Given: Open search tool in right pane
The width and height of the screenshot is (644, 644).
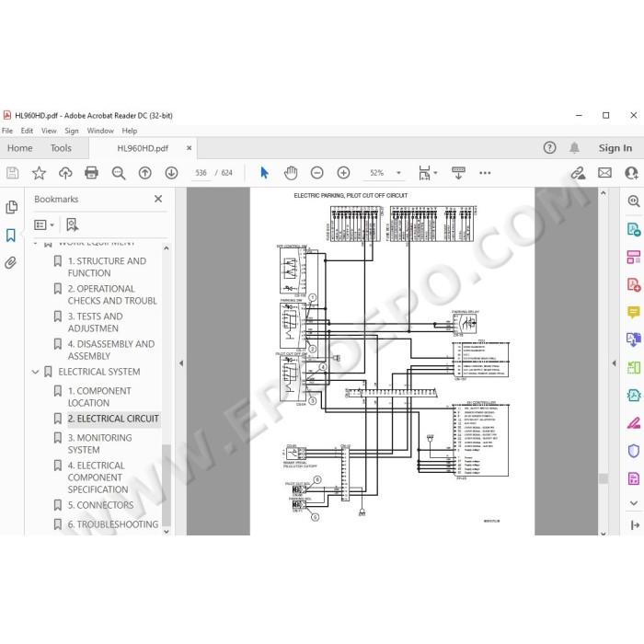Looking at the screenshot, I should (633, 201).
